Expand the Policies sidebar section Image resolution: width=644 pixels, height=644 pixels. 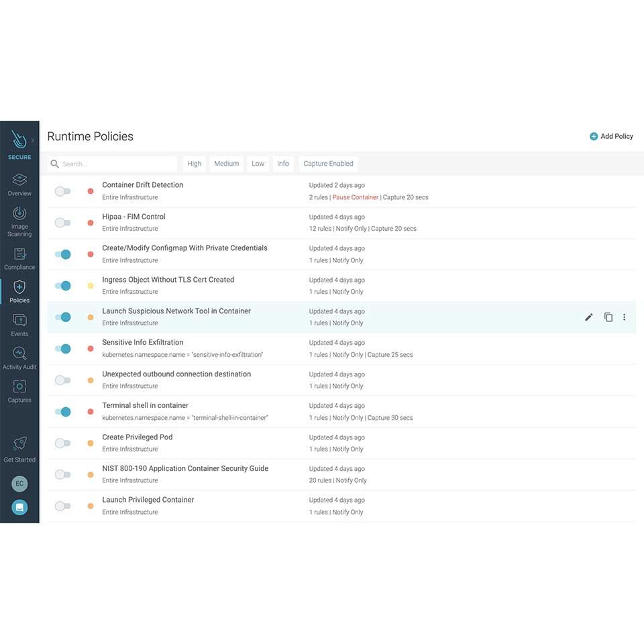coord(19,290)
